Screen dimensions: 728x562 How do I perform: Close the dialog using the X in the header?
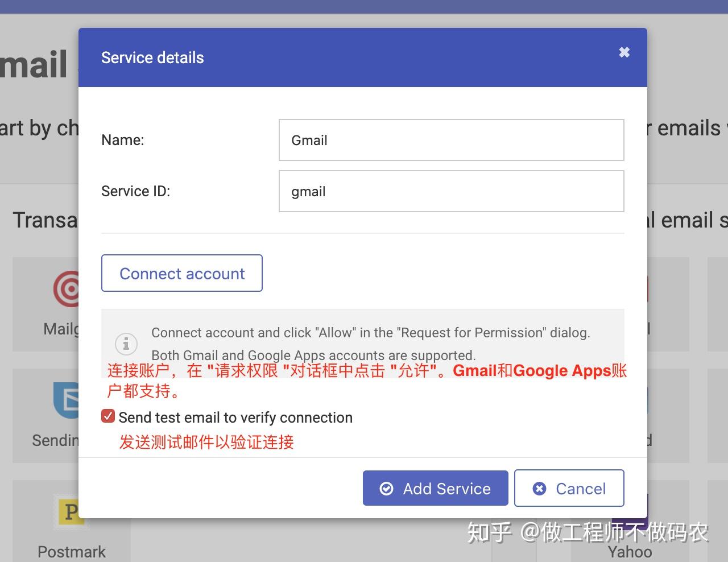point(624,52)
